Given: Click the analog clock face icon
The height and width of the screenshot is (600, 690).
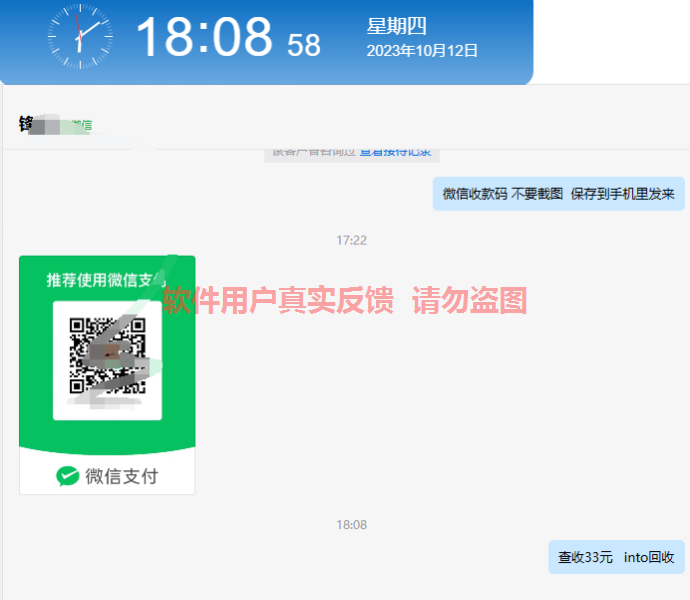Looking at the screenshot, I should pyautogui.click(x=80, y=38).
